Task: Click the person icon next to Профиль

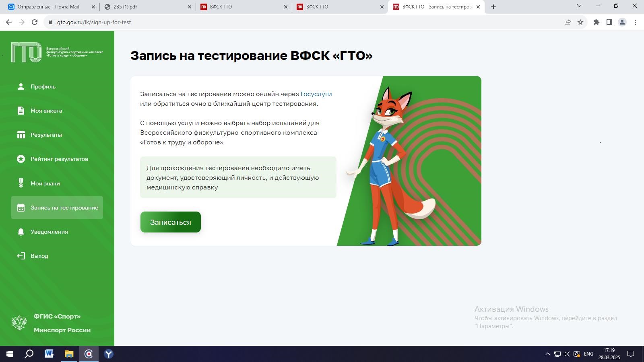Action: coord(21,86)
